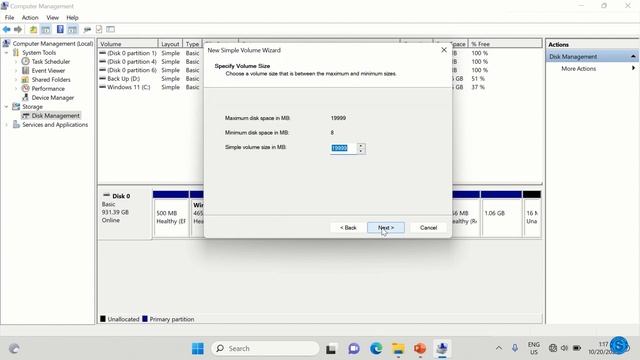Click the Forward arrow in the toolbar
Viewport: 640px width, 360px height.
click(18, 29)
